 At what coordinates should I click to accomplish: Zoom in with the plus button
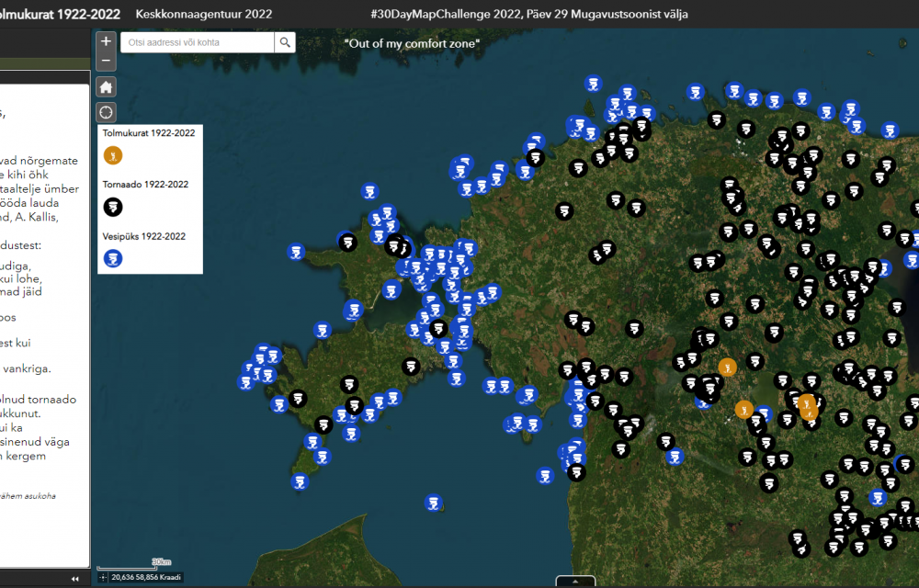[x=106, y=41]
